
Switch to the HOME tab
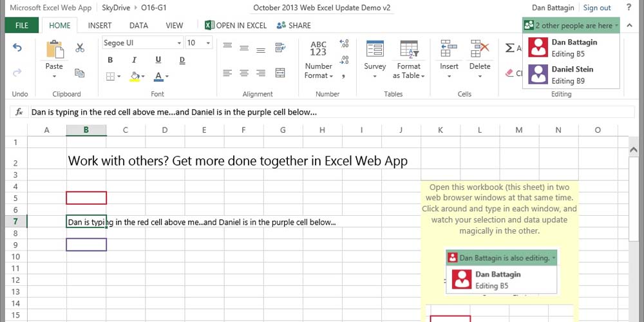pyautogui.click(x=59, y=26)
